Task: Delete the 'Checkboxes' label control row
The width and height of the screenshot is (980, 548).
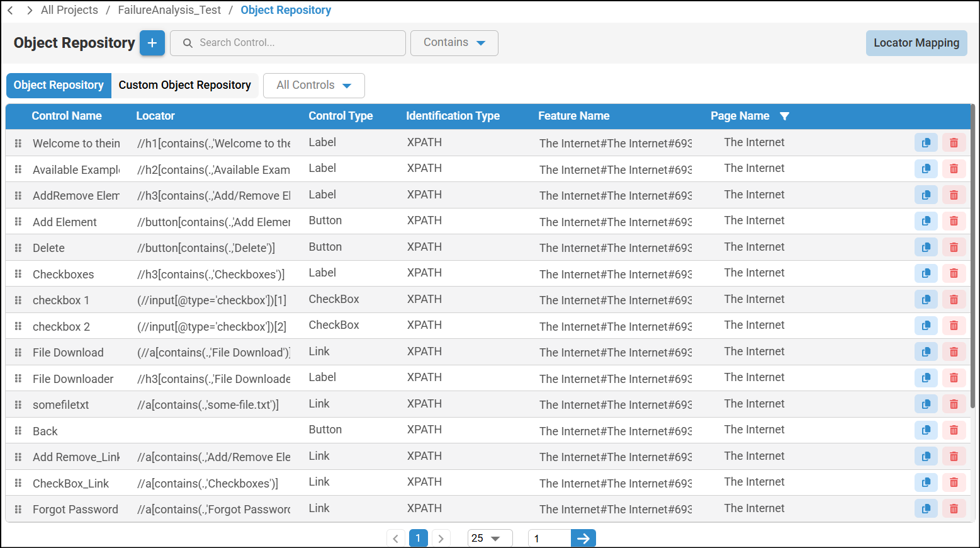Action: coord(954,273)
